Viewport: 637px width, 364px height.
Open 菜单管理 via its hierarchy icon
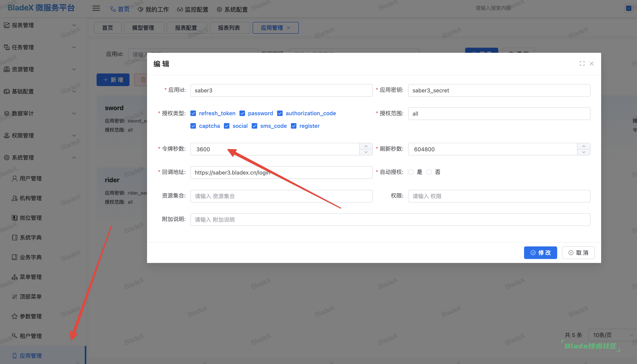(x=15, y=277)
